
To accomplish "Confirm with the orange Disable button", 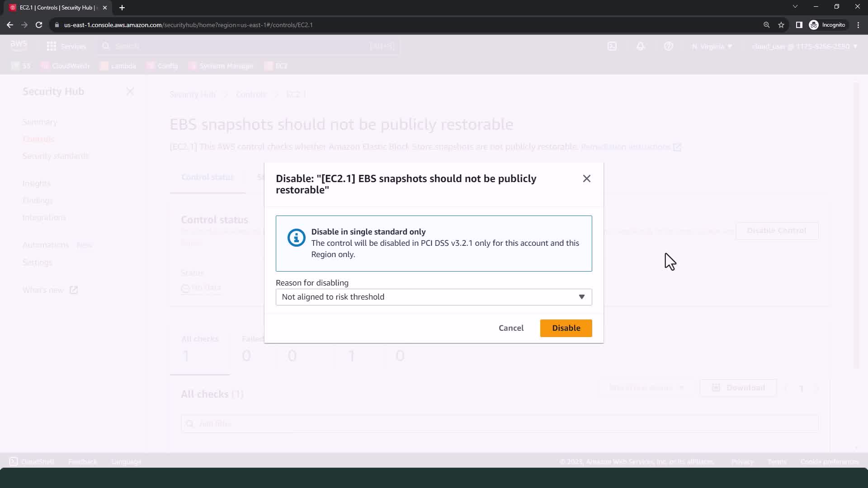I will click(566, 328).
